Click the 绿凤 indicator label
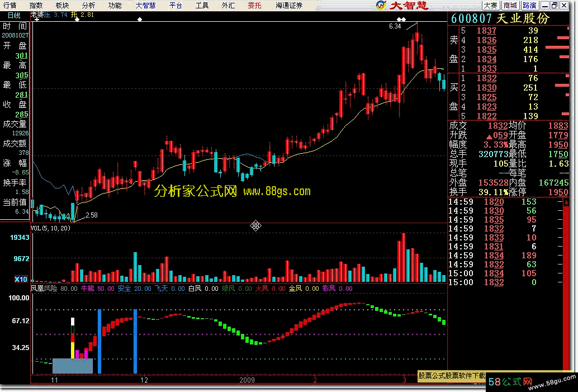The image size is (578, 392). [x=228, y=289]
